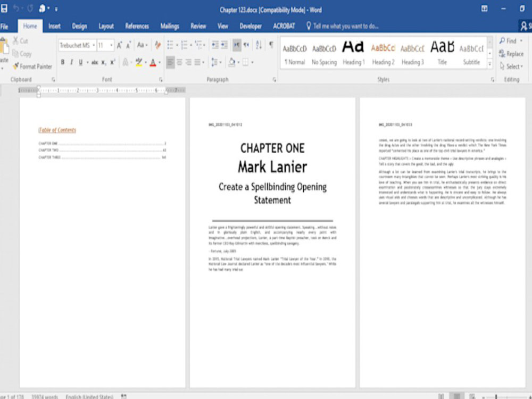Open the Mailings tab
Screen dimensions: 532x399
click(170, 26)
